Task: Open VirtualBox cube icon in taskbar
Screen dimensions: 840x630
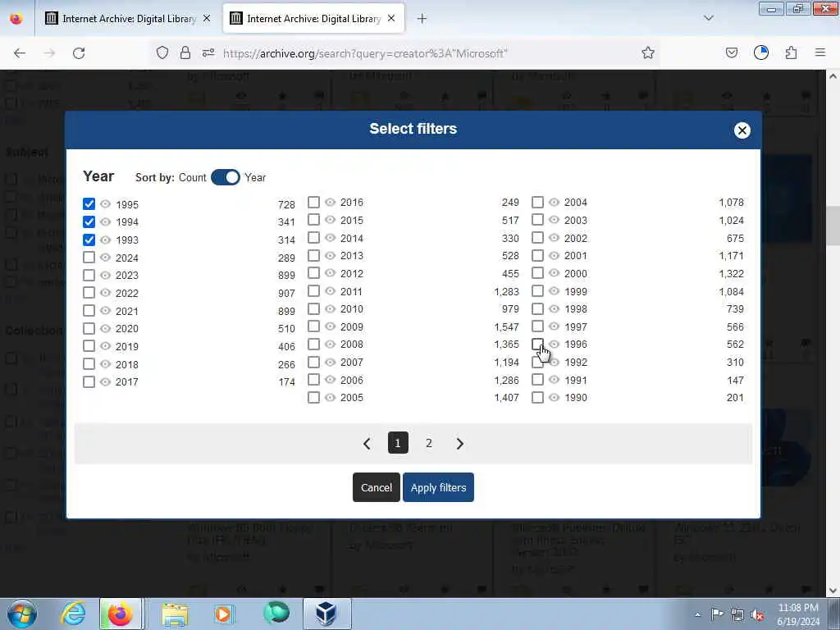Action: (x=326, y=614)
